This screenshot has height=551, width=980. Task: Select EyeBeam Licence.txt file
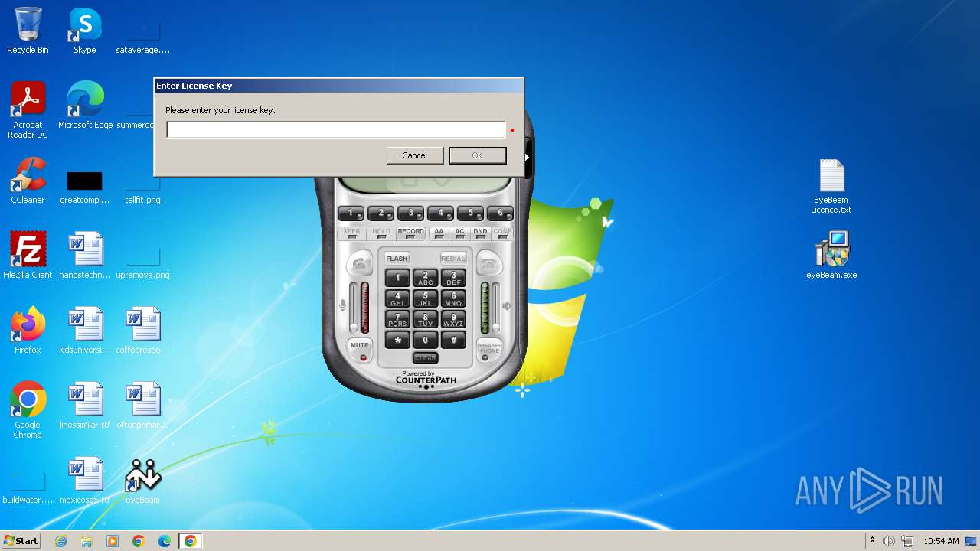point(831,186)
